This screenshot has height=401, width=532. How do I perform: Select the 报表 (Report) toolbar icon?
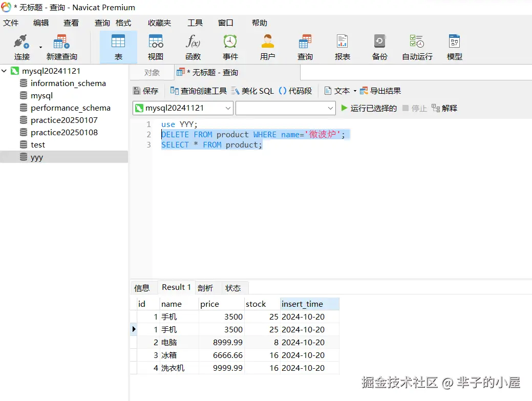(343, 47)
